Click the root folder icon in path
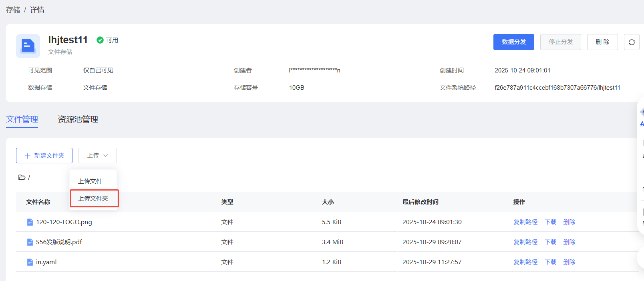Viewport: 644px width, 281px height. (x=22, y=177)
